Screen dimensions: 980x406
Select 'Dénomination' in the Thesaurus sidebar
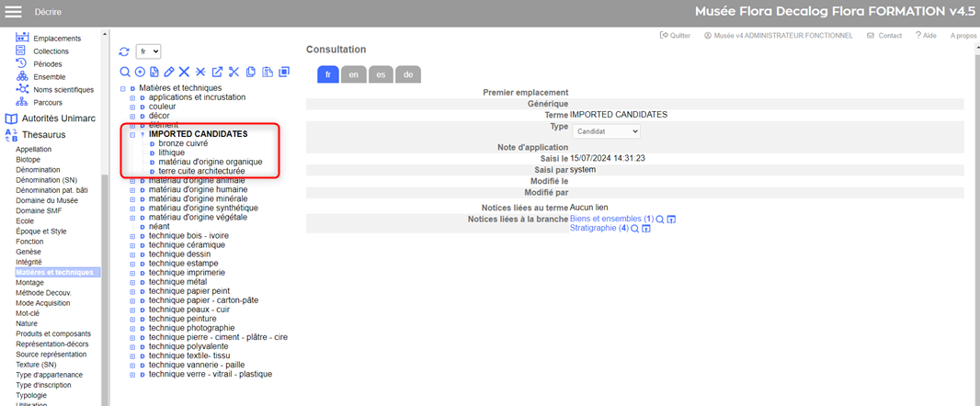[38, 170]
